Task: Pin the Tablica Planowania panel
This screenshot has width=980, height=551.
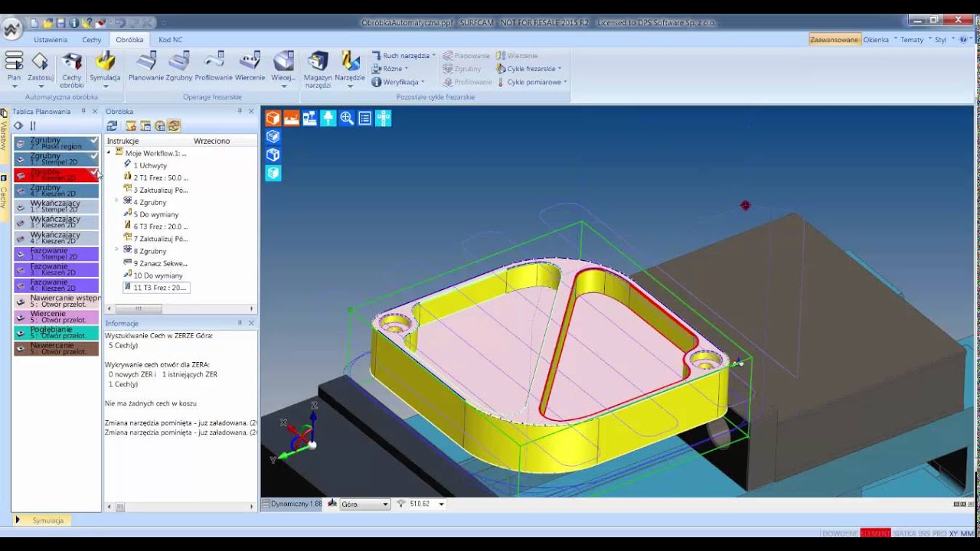Action: [x=83, y=111]
